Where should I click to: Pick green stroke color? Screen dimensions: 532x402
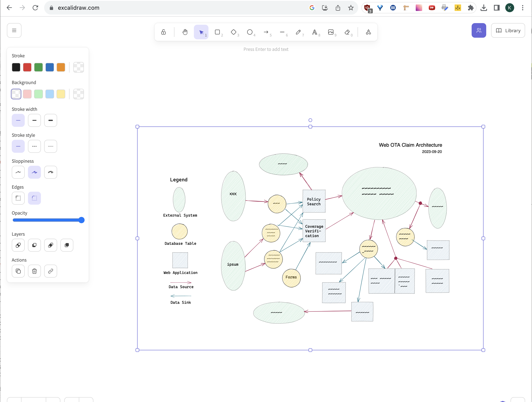pos(38,67)
